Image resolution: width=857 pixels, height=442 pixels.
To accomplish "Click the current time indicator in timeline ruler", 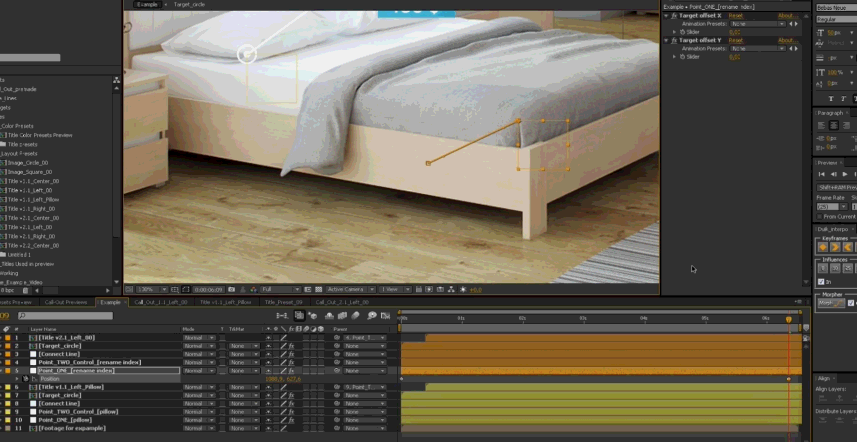I will 789,320.
